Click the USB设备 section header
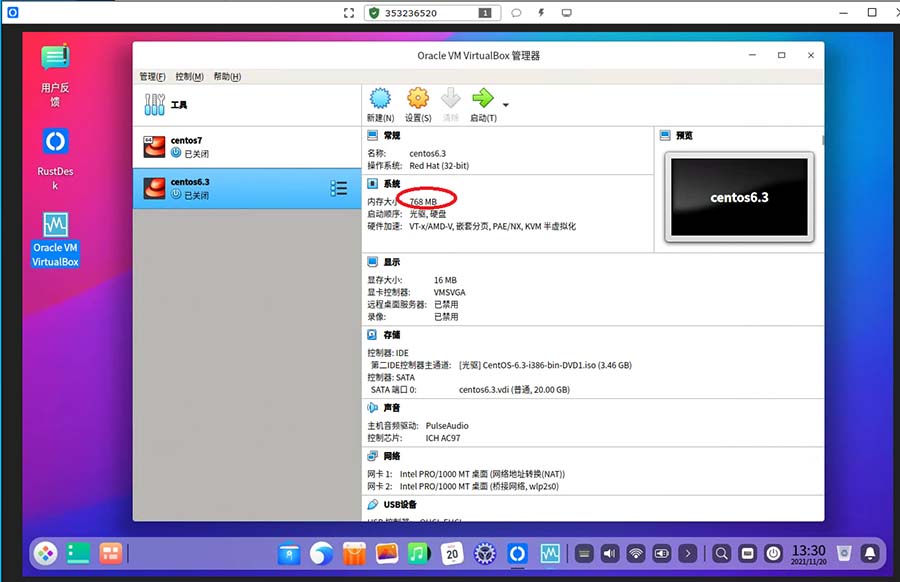This screenshot has width=900, height=582. tap(400, 504)
